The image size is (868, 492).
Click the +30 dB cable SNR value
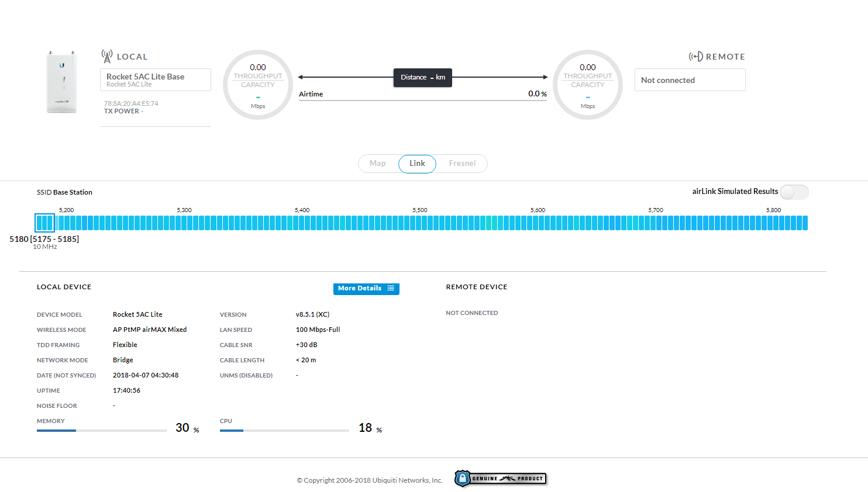(x=306, y=345)
